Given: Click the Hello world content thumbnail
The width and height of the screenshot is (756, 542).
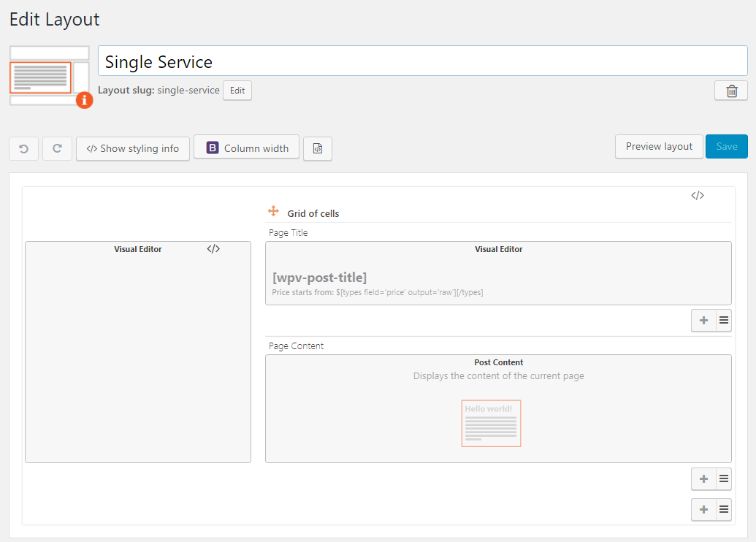Looking at the screenshot, I should pos(492,424).
